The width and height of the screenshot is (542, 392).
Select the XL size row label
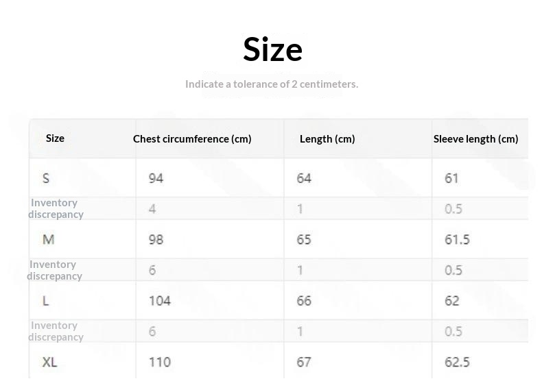pyautogui.click(x=50, y=362)
